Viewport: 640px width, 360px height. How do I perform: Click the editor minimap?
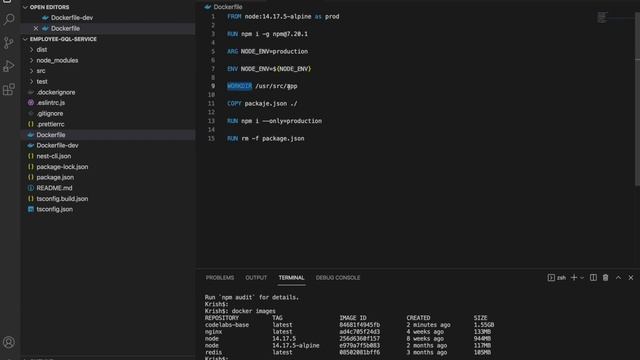602,17
